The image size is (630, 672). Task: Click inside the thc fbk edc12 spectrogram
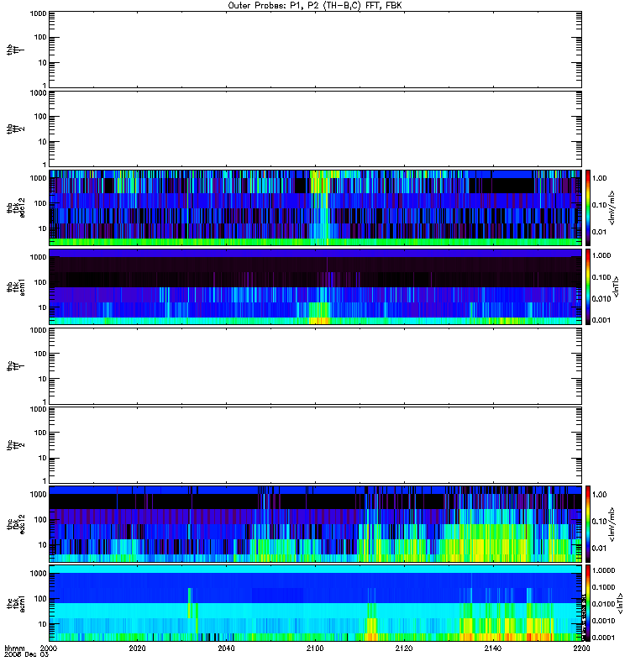point(315,524)
